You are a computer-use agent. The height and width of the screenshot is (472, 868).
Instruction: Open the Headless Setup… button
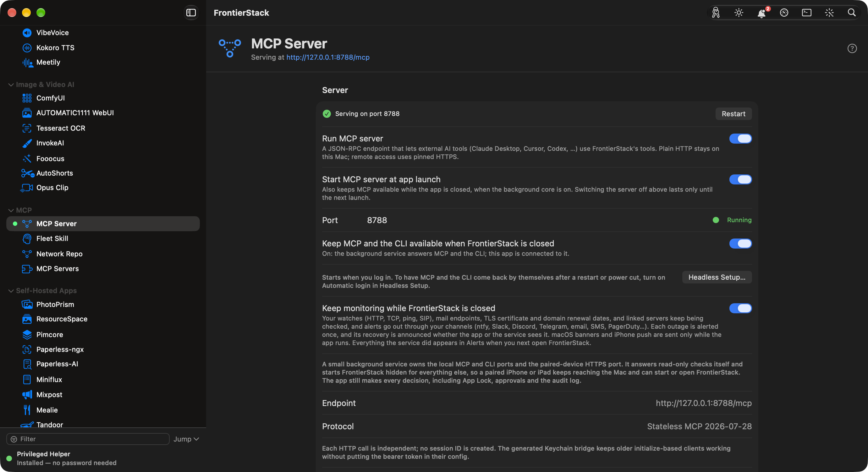coord(717,277)
